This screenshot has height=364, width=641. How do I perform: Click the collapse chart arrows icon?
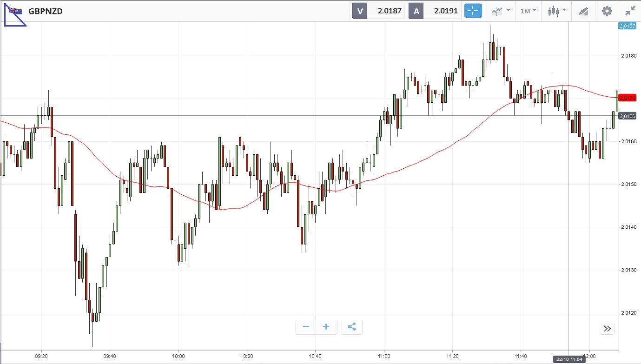pyautogui.click(x=630, y=11)
